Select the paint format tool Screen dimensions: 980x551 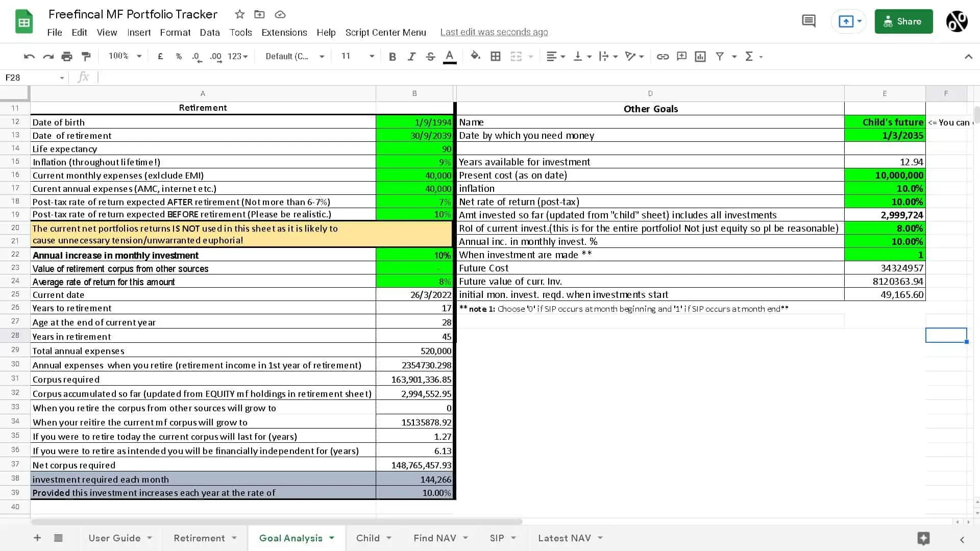(86, 57)
